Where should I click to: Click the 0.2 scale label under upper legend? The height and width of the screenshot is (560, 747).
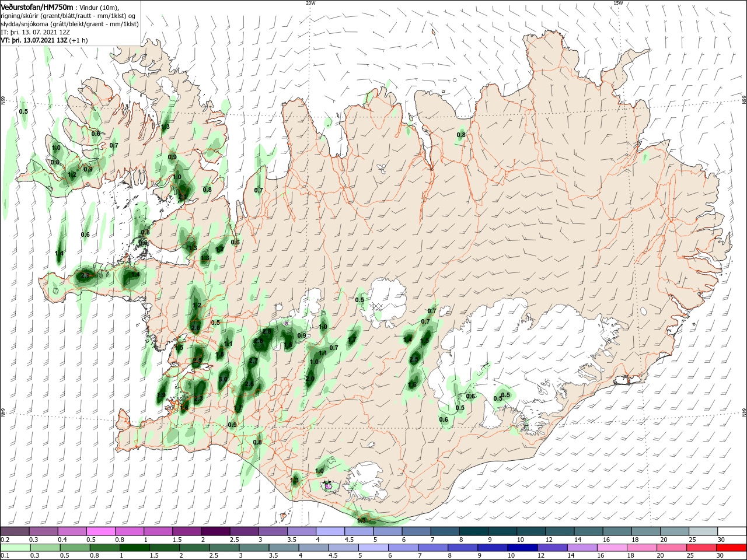coord(5,540)
